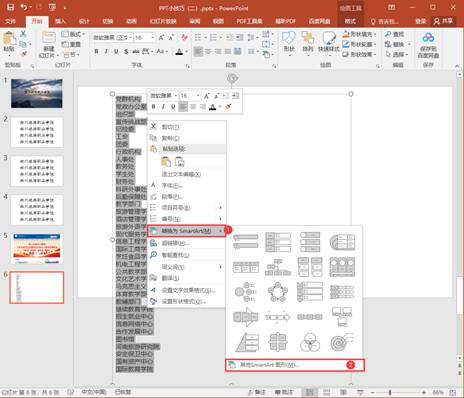464x398 pixels.
Task: Select the organization chart SmartArt layout
Action: (278, 267)
